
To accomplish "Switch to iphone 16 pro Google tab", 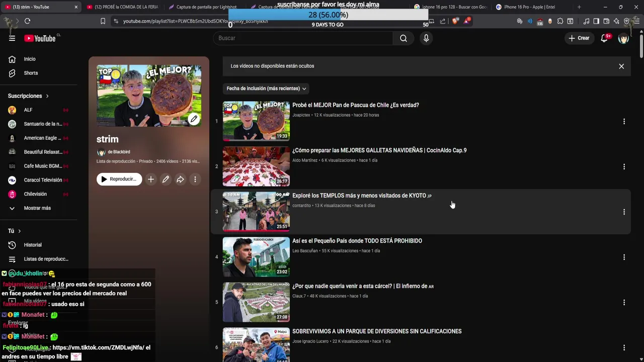I will pyautogui.click(x=450, y=7).
